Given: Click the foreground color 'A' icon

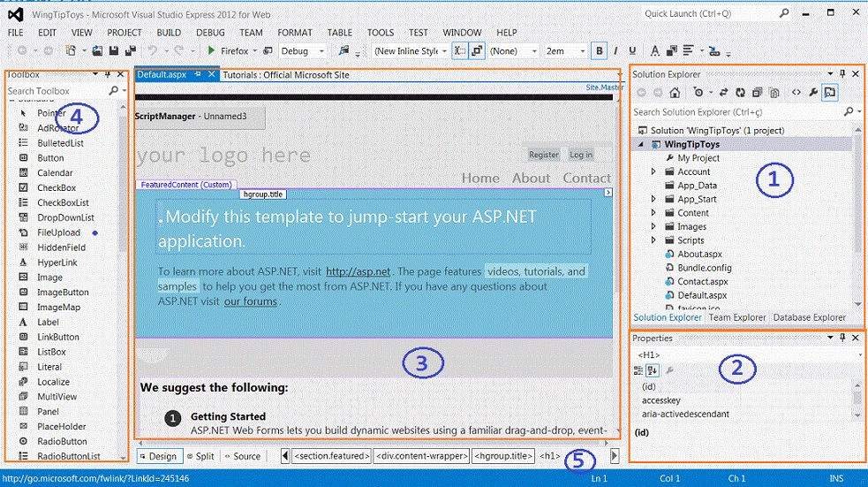Looking at the screenshot, I should [x=655, y=51].
